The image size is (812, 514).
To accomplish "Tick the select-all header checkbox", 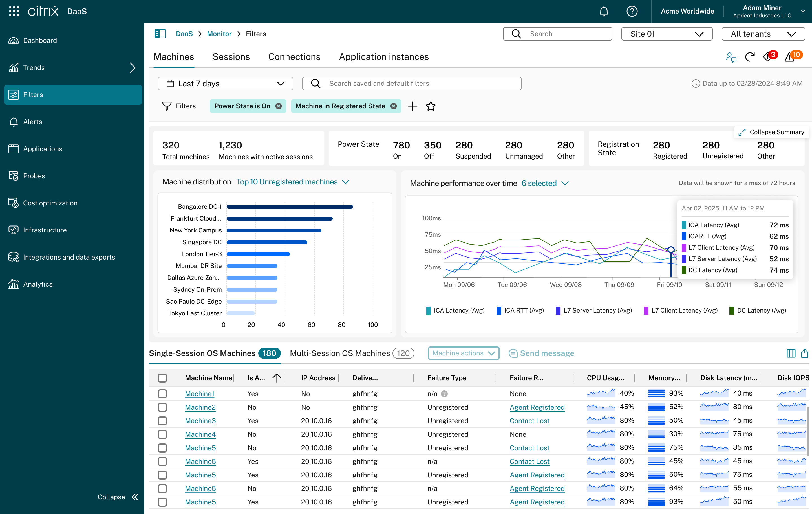I will pyautogui.click(x=162, y=378).
